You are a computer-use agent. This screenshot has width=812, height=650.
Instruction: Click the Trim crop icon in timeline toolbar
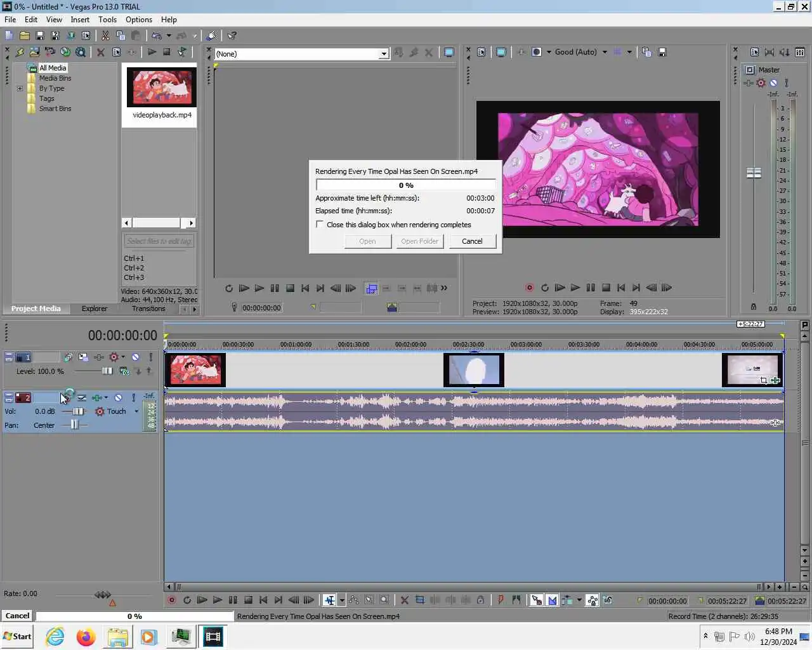click(419, 600)
